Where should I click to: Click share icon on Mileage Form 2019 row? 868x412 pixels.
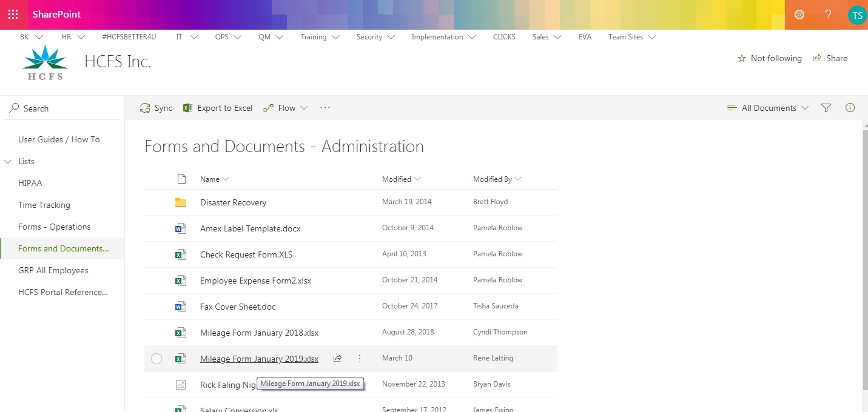(337, 359)
